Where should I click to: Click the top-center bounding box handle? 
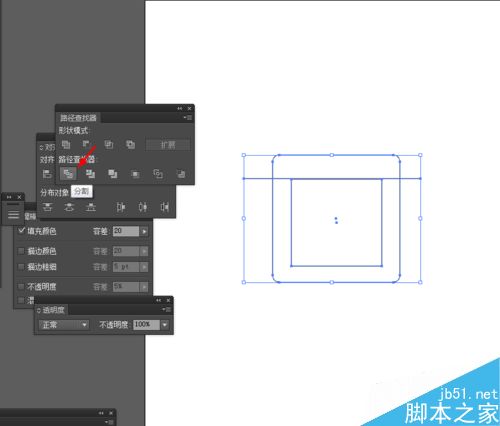pyautogui.click(x=332, y=155)
